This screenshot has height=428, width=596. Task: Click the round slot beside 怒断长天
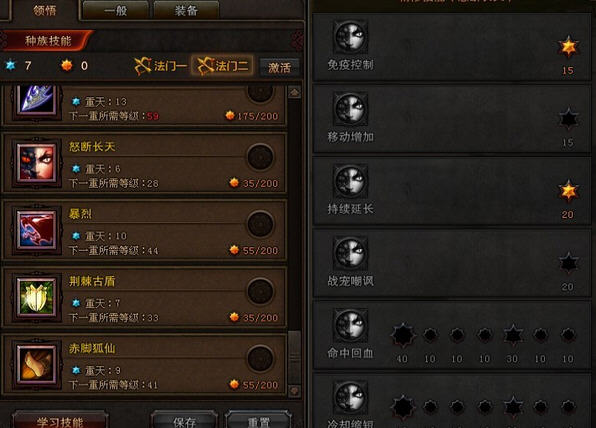260,157
